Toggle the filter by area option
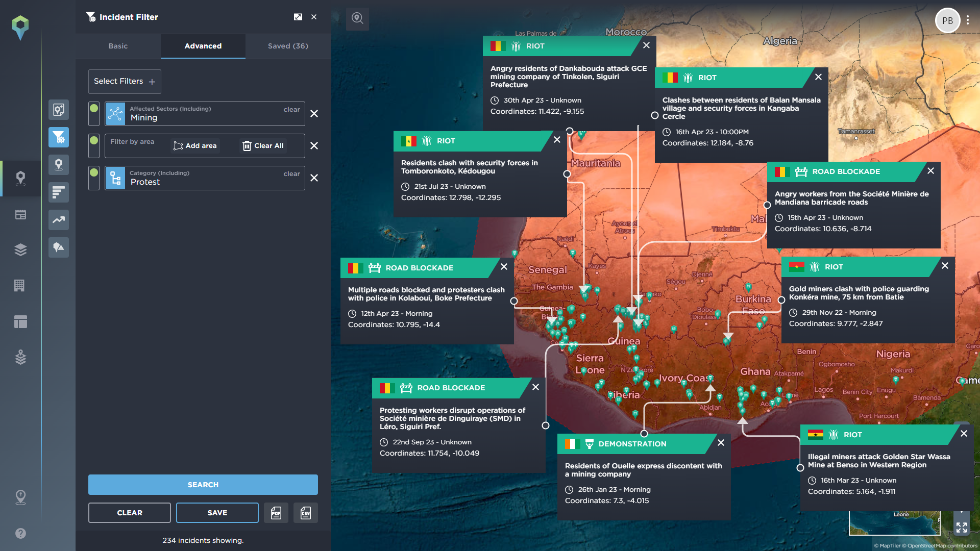The height and width of the screenshot is (551, 980). [95, 145]
